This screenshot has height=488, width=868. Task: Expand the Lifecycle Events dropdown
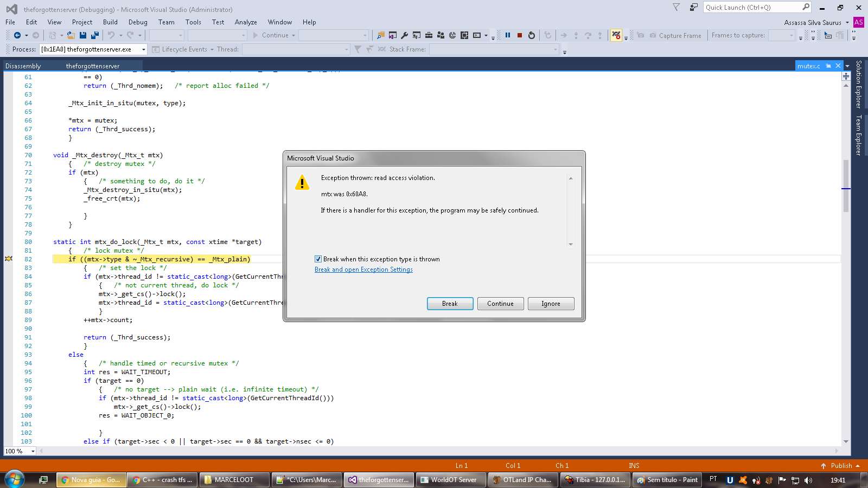point(212,49)
